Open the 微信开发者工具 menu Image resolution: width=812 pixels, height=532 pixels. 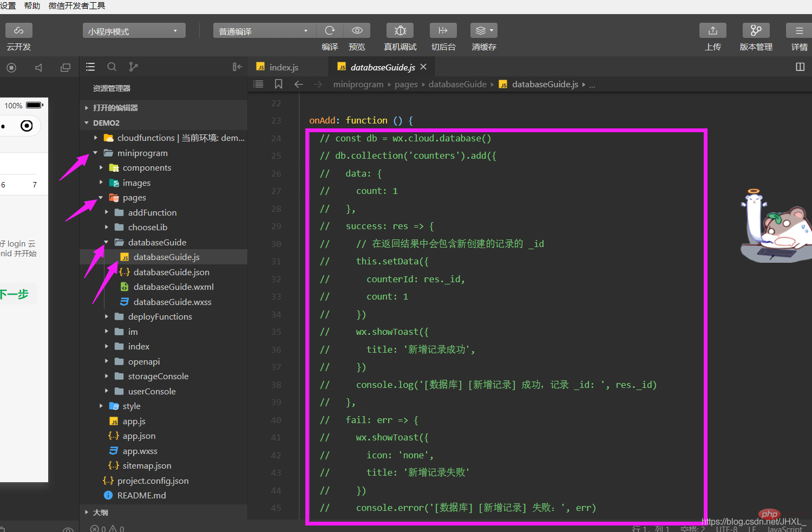[77, 5]
